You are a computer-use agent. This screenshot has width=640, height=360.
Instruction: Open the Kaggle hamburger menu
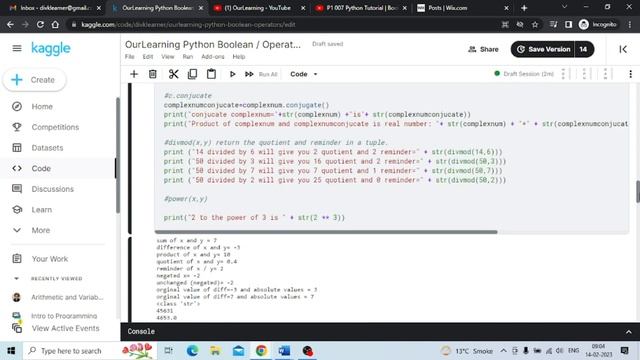click(x=17, y=48)
